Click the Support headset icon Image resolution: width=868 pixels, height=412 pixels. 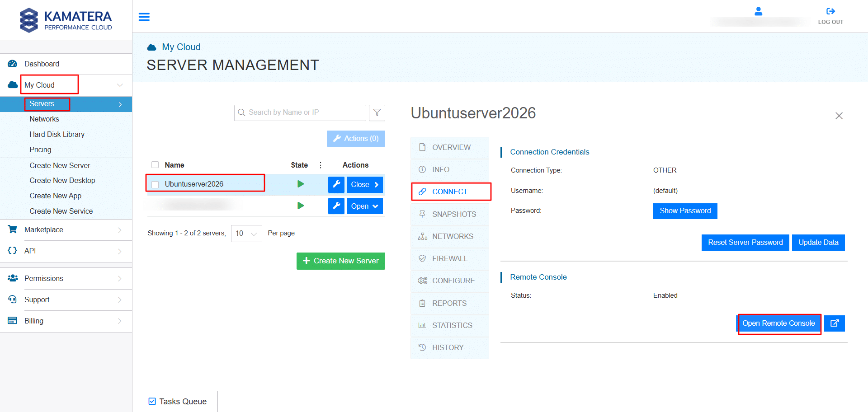tap(13, 300)
